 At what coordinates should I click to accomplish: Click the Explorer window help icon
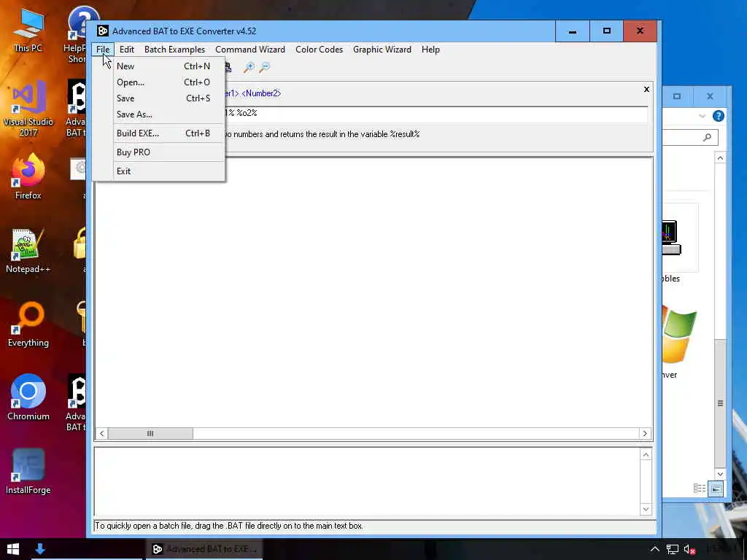click(x=719, y=116)
